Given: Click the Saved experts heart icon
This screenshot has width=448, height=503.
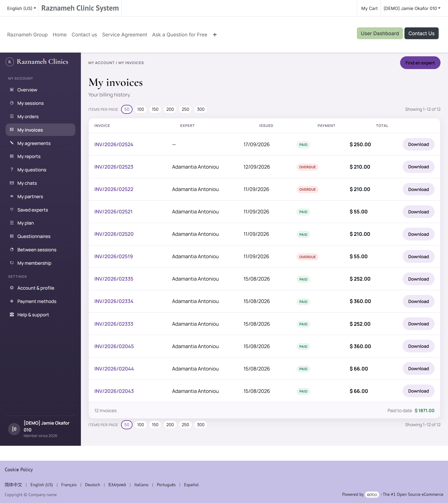Looking at the screenshot, I should [x=12, y=209].
